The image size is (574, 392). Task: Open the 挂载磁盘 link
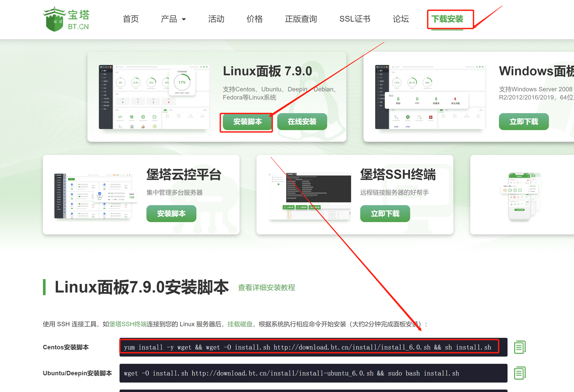240,324
